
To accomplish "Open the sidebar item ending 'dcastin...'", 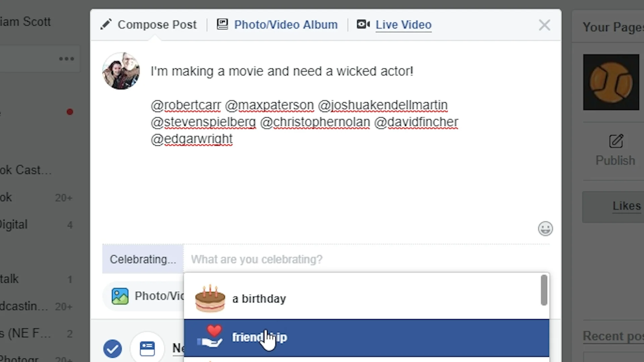I will [x=24, y=306].
